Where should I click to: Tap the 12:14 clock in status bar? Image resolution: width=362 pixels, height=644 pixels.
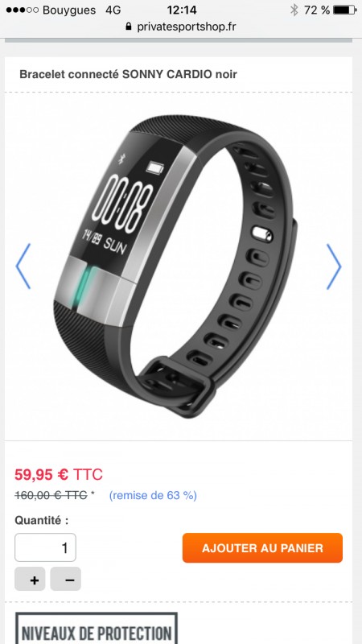182,10
